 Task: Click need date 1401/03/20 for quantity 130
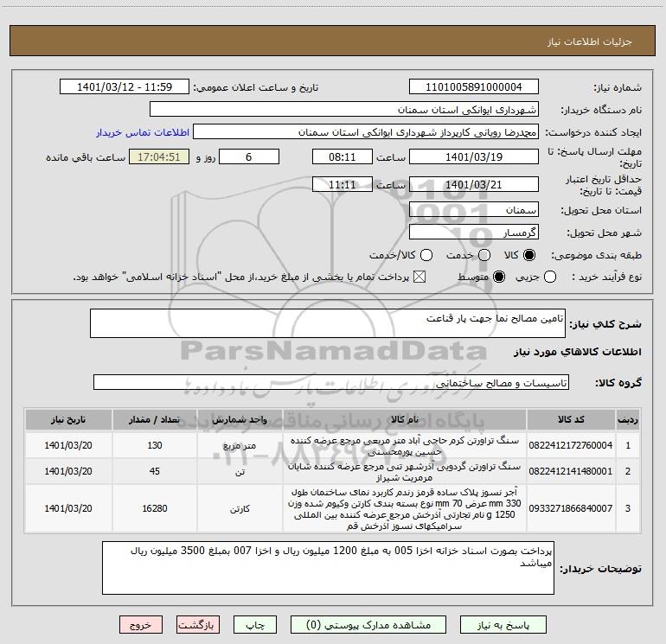68,445
